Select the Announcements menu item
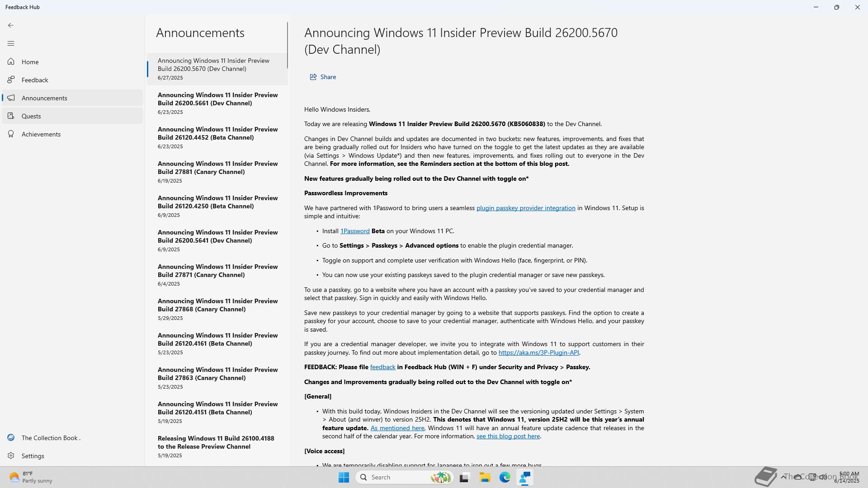The height and width of the screenshot is (488, 868). pyautogui.click(x=44, y=98)
